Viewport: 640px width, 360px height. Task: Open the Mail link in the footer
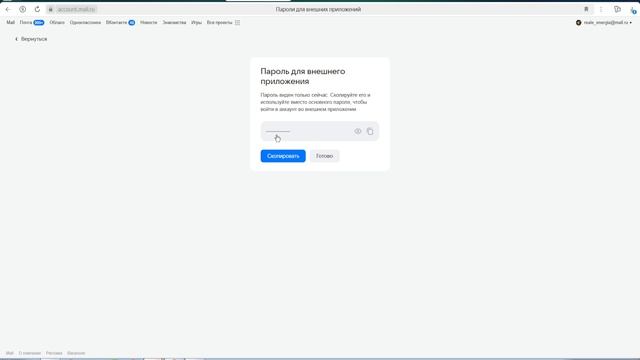click(10, 353)
